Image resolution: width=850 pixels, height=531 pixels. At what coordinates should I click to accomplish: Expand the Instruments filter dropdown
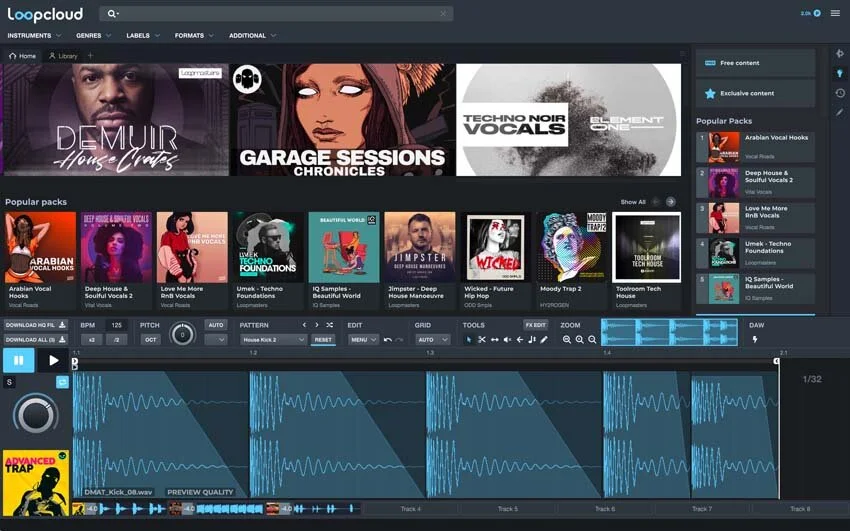[34, 35]
